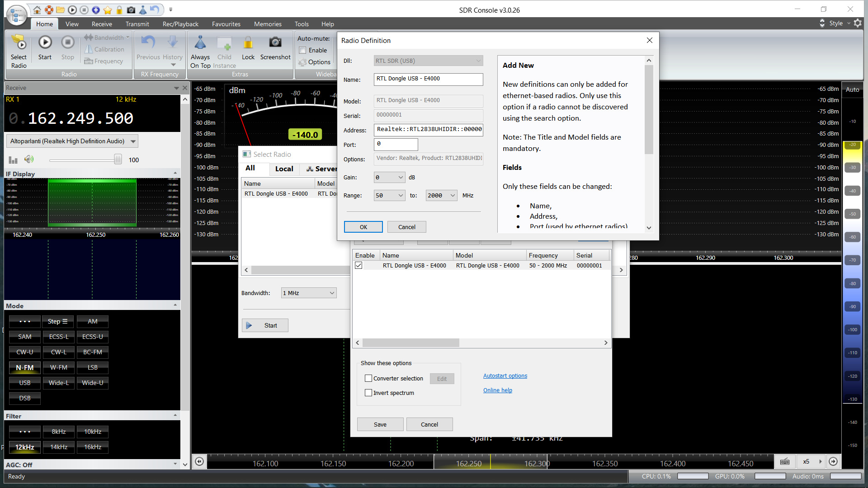Open the Gain dB dropdown
The width and height of the screenshot is (868, 488).
click(389, 178)
